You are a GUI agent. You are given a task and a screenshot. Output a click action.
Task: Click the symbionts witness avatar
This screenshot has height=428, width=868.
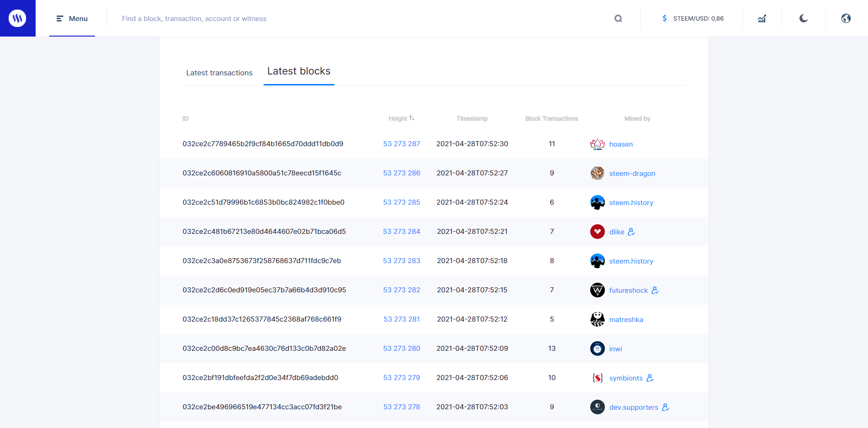point(598,378)
